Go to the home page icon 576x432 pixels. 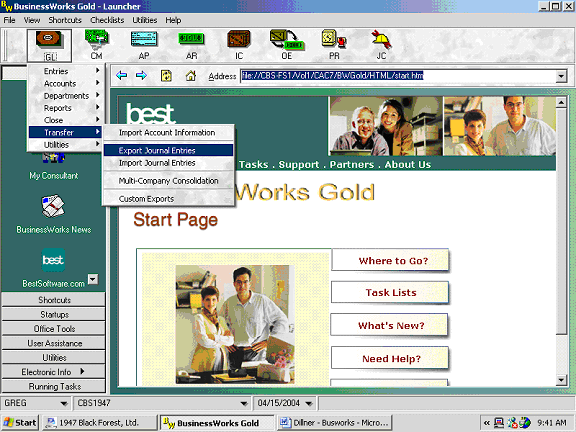click(x=191, y=76)
